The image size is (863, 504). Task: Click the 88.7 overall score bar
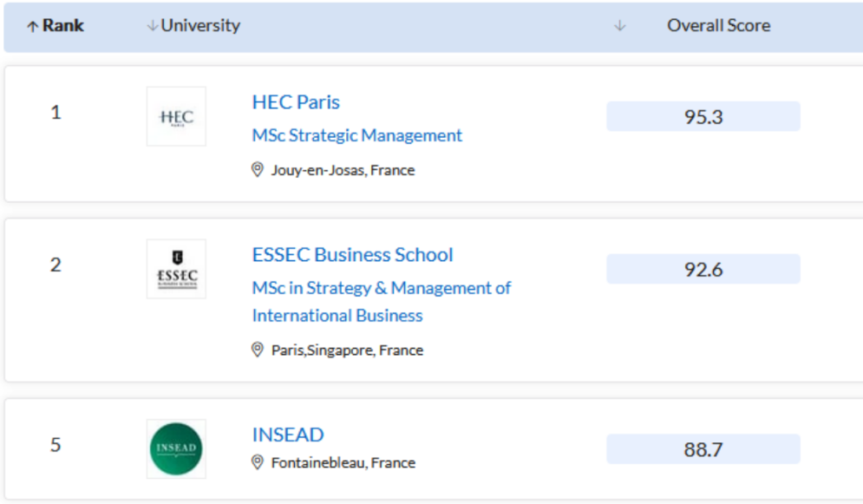(703, 449)
